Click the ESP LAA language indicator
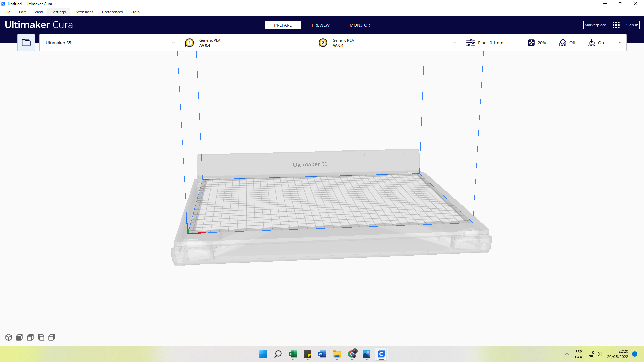The width and height of the screenshot is (644, 362). (579, 354)
